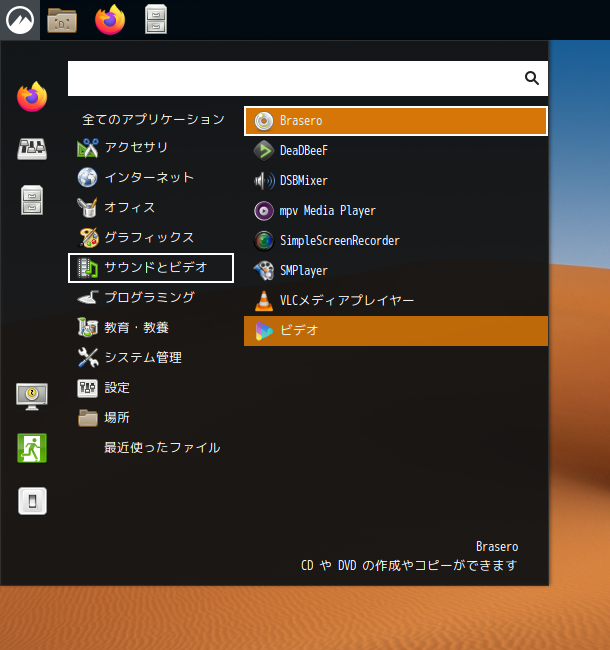Launch Firefox from the top panel

(110, 20)
